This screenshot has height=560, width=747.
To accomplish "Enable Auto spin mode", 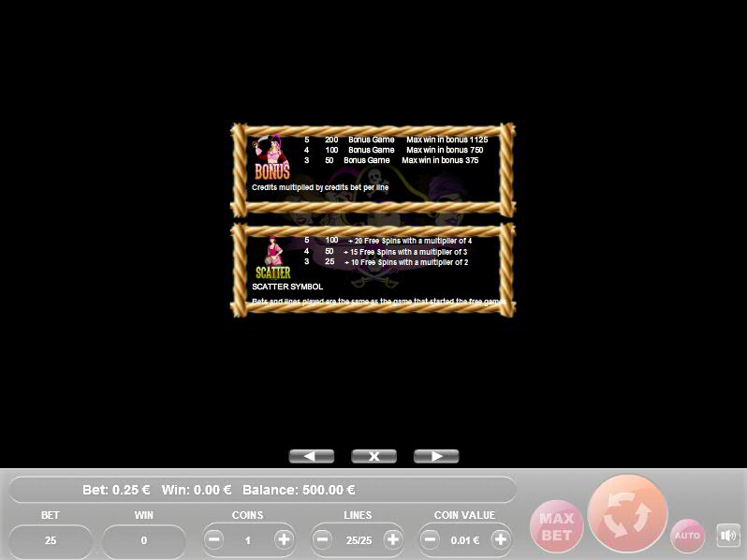I will (688, 536).
